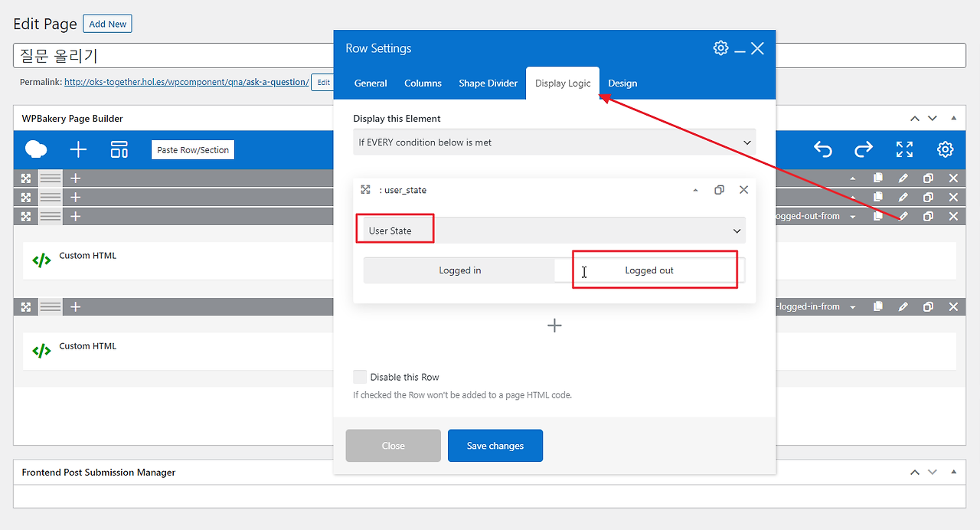
Task: Switch to the Design tab
Action: pos(622,83)
